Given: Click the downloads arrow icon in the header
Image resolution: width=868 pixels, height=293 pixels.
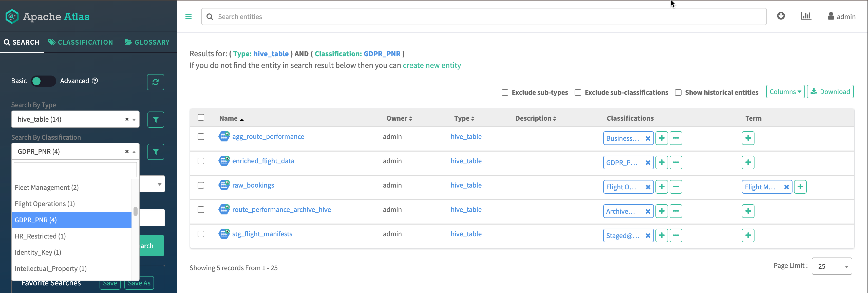Looking at the screenshot, I should tap(781, 16).
